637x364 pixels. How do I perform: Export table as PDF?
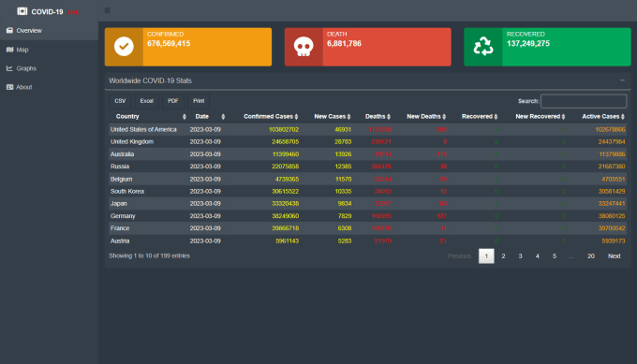coord(173,101)
